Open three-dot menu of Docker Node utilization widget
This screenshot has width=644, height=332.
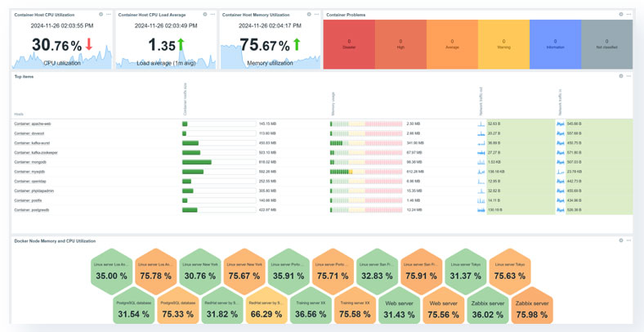click(x=628, y=240)
